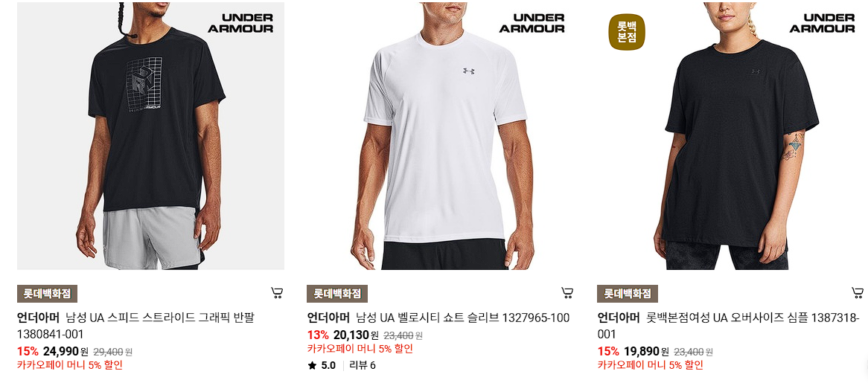Click 롯데백화점 tag under the white shirt
The image size is (868, 383).
coord(337,294)
